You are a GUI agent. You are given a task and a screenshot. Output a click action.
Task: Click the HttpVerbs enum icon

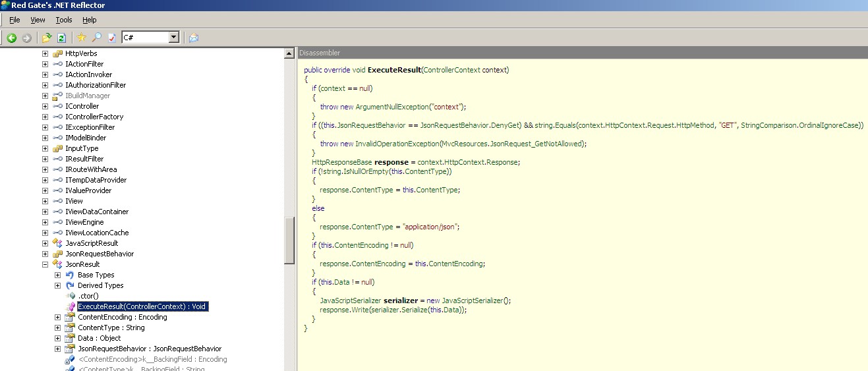[57, 53]
